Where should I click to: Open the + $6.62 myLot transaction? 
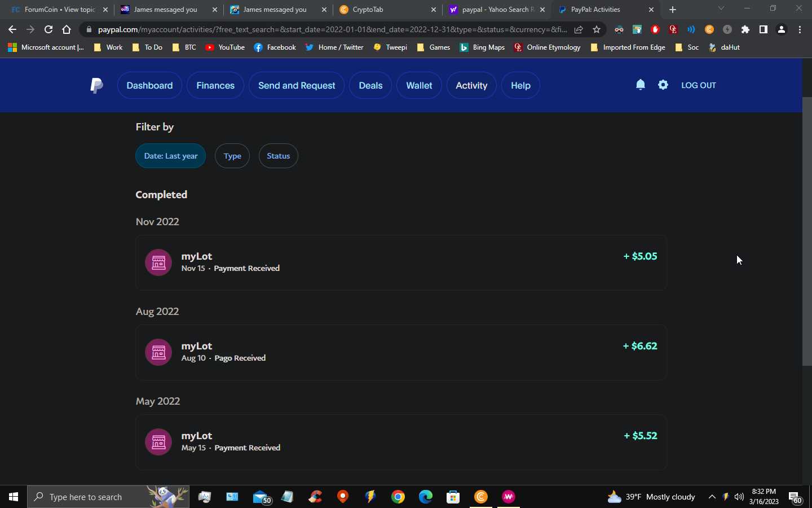[x=401, y=352]
